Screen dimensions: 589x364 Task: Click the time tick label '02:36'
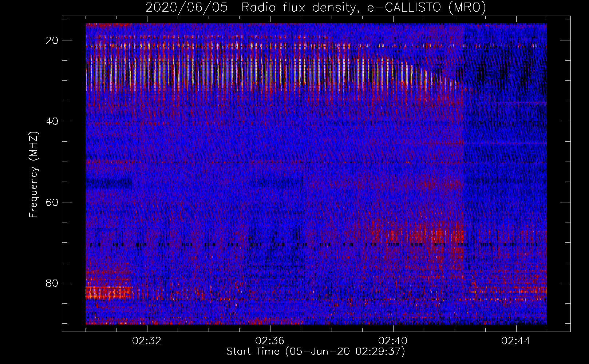point(270,341)
